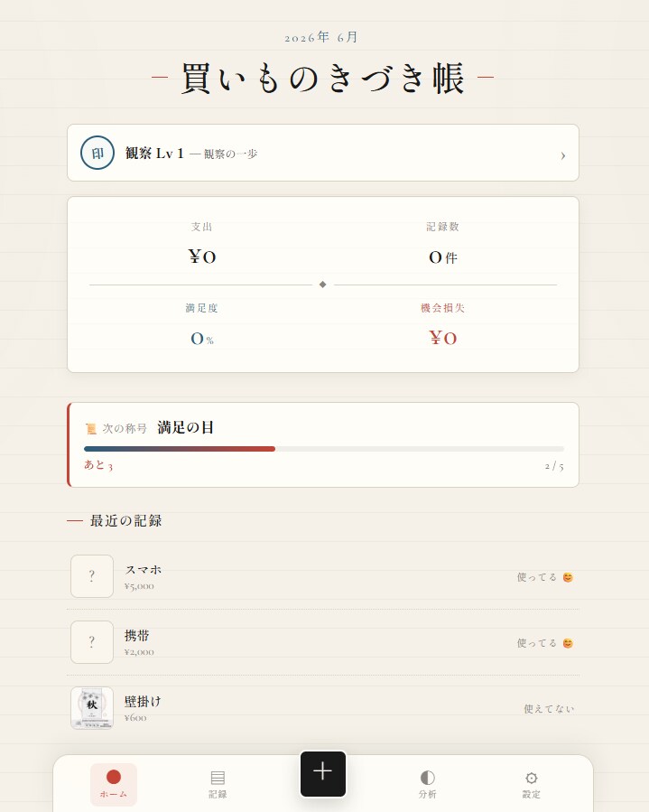Click the 2026年 6月 date header
Viewport: 649px width, 812px height.
tap(320, 37)
